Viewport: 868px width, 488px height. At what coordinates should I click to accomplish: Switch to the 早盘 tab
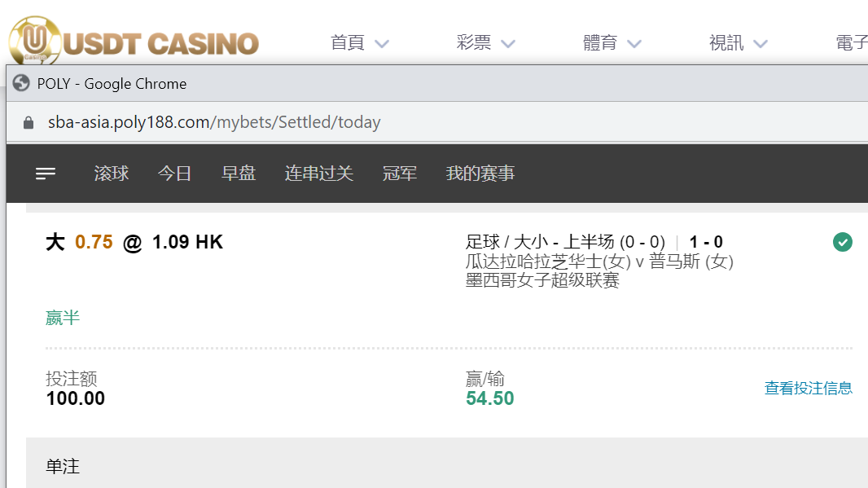[239, 174]
